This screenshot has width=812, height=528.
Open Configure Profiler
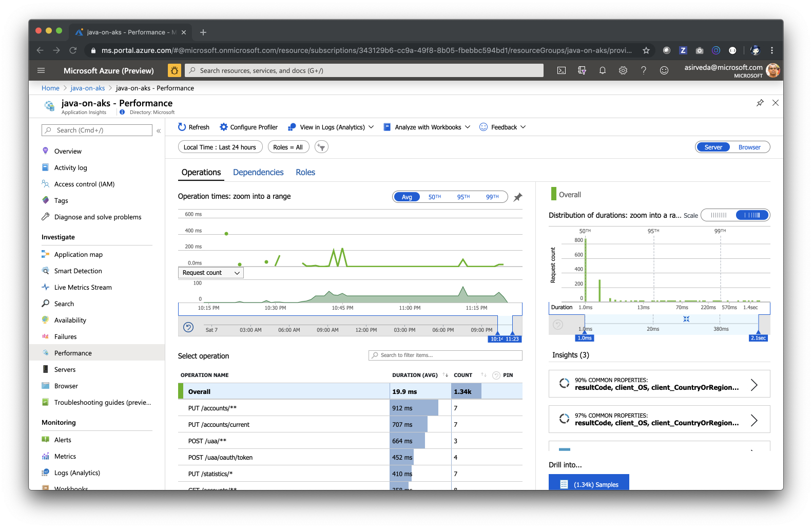248,127
